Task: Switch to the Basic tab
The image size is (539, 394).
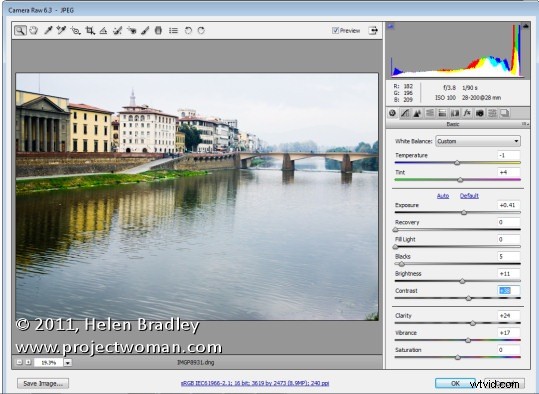Action: coord(393,113)
